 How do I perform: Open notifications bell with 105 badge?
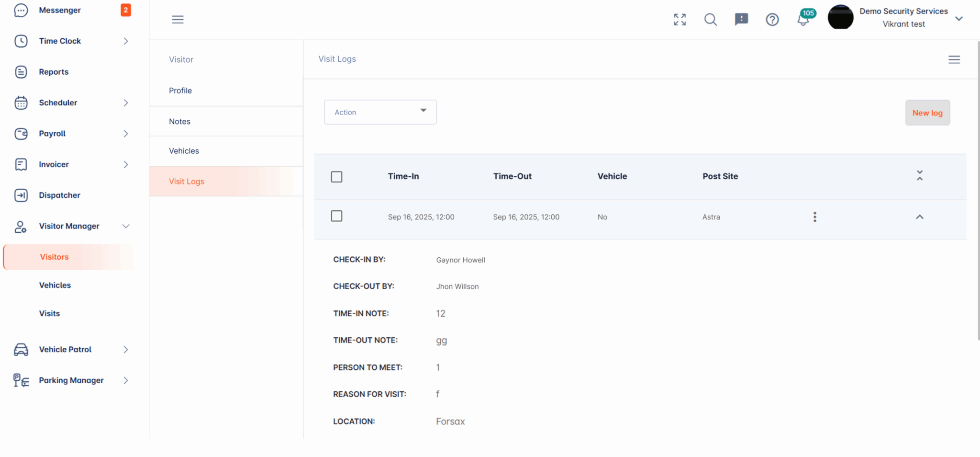pos(803,19)
